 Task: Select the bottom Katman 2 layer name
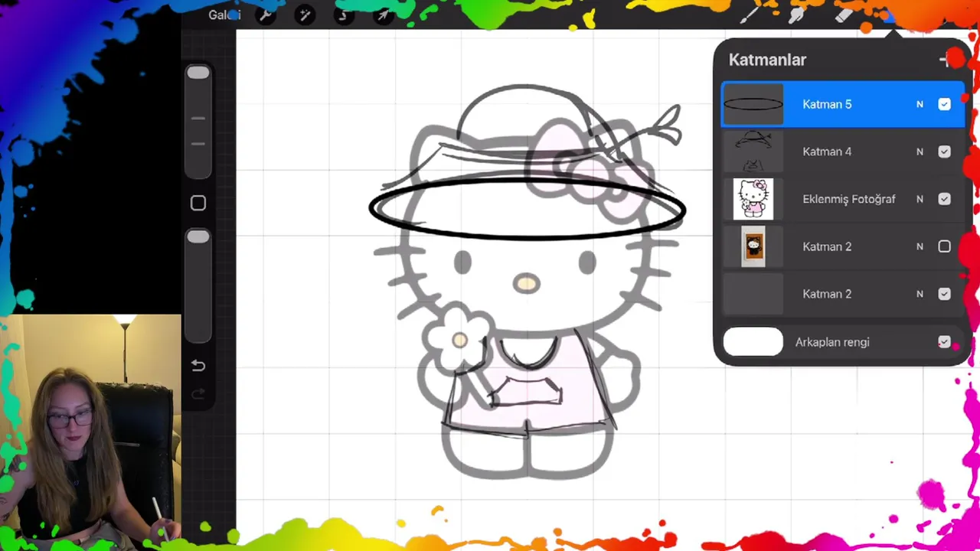827,294
